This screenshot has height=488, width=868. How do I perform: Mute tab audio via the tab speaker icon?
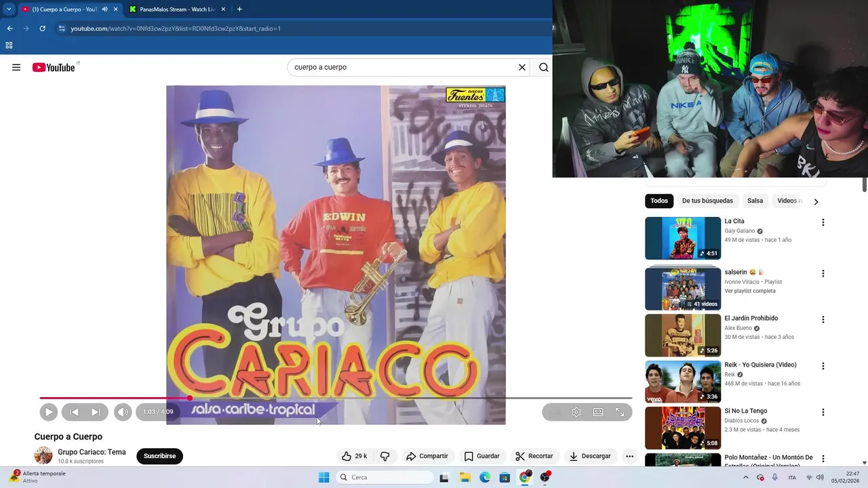click(104, 9)
